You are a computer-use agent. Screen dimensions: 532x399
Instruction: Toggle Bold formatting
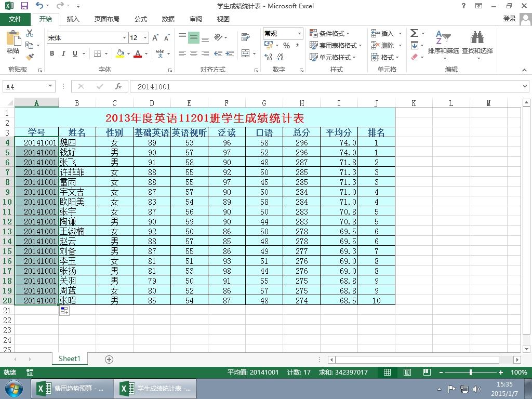pyautogui.click(x=52, y=54)
